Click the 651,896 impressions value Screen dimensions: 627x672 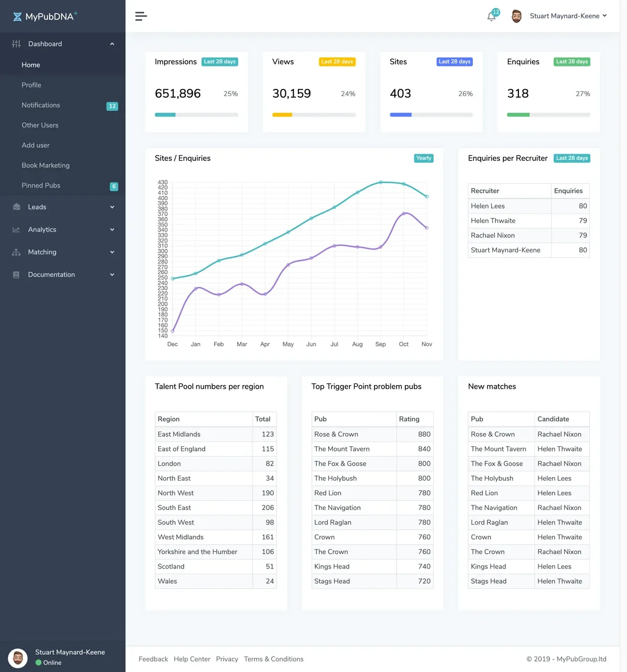(178, 94)
